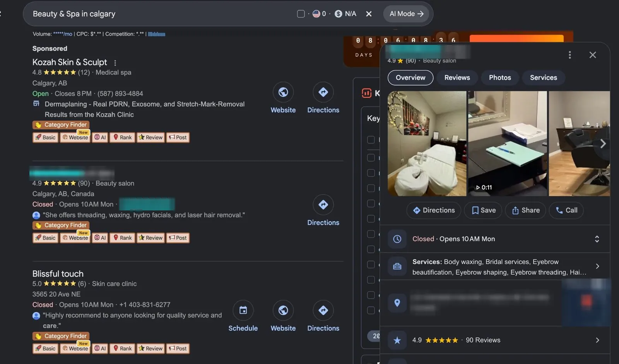This screenshot has height=364, width=619.
Task: Switch to the Reviews tab
Action: (457, 78)
